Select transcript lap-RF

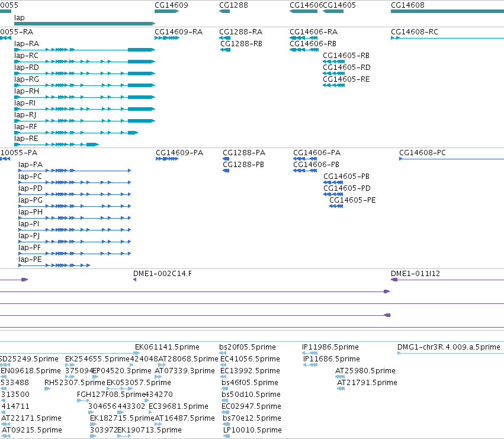(x=25, y=127)
